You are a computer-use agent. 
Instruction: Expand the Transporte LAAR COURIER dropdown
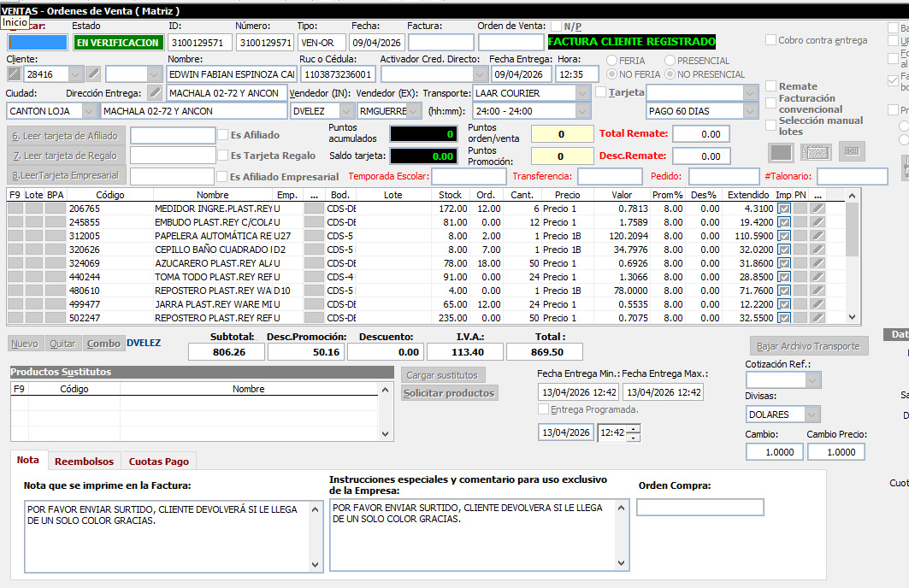(x=583, y=92)
